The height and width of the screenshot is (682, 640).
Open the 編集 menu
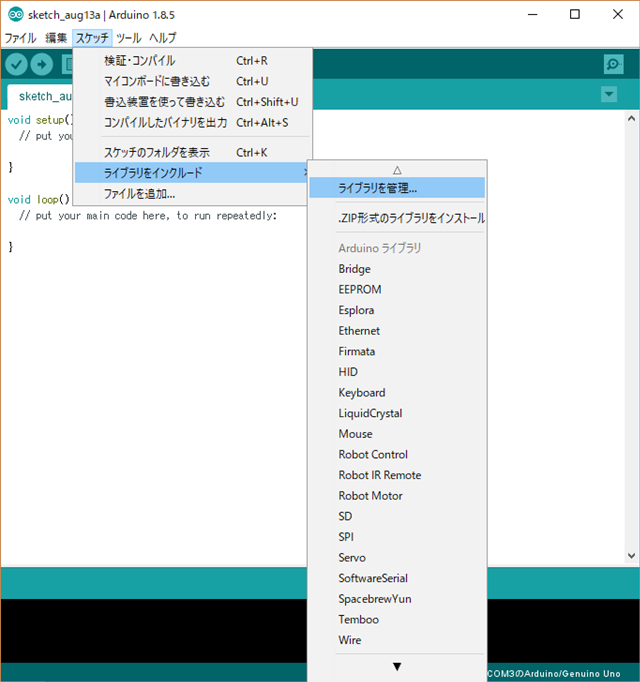[x=56, y=38]
